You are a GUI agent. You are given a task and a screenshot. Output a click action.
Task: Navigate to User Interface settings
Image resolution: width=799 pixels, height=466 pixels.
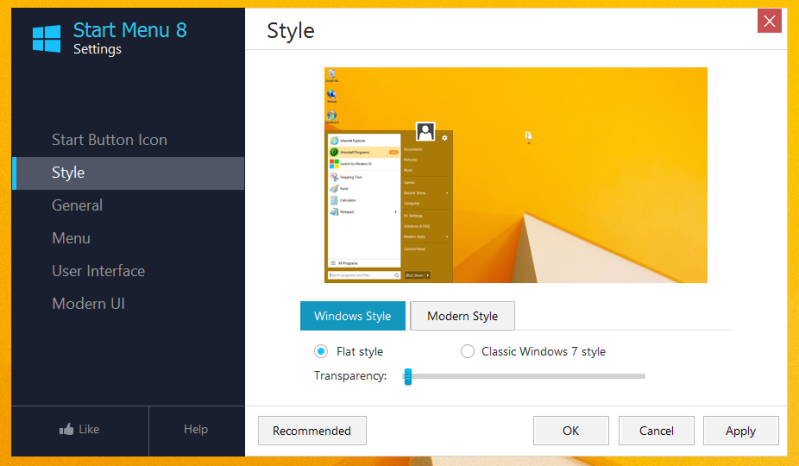(98, 271)
